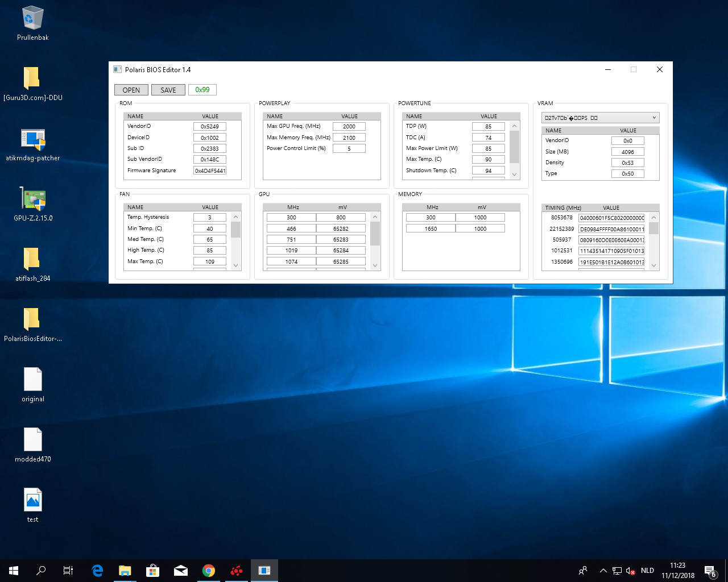728x582 pixels.
Task: Edit the VendorID value 0x5249
Action: [x=210, y=127]
